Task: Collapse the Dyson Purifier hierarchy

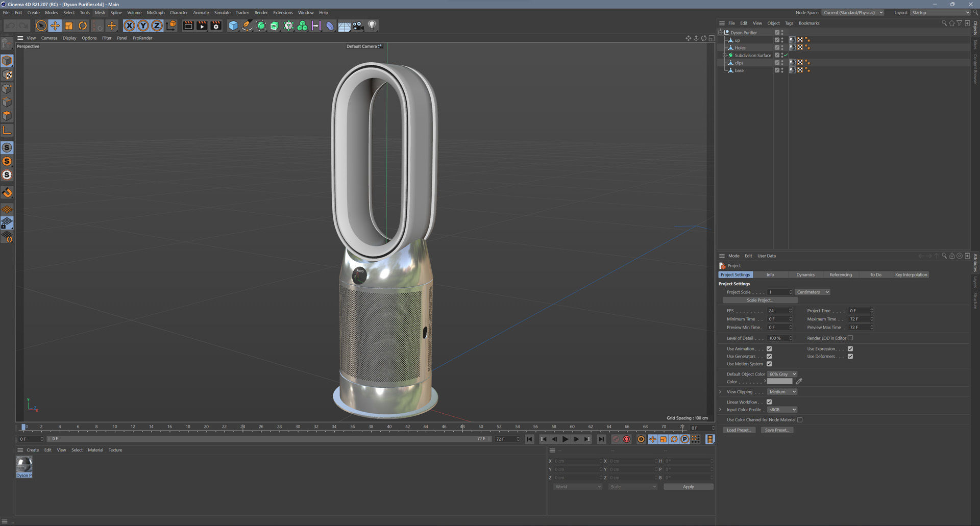Action: click(721, 32)
